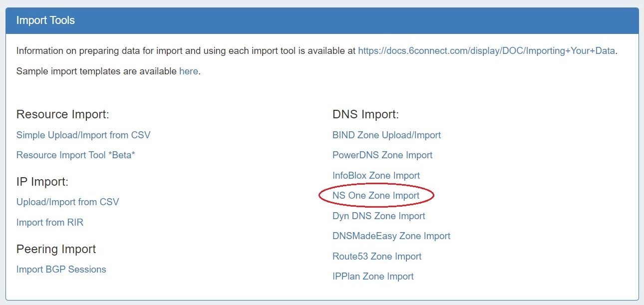Launch the Resource Import Tool Beta

76,155
